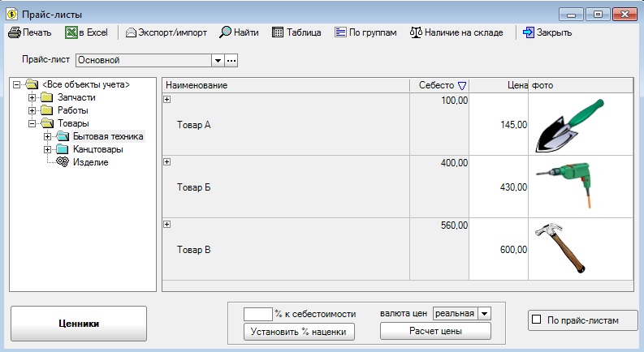
Task: Click the Печать printer icon
Action: [x=14, y=33]
